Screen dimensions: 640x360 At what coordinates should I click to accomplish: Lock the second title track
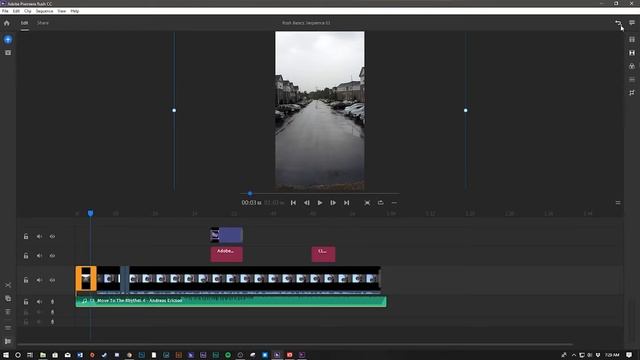pos(26,256)
